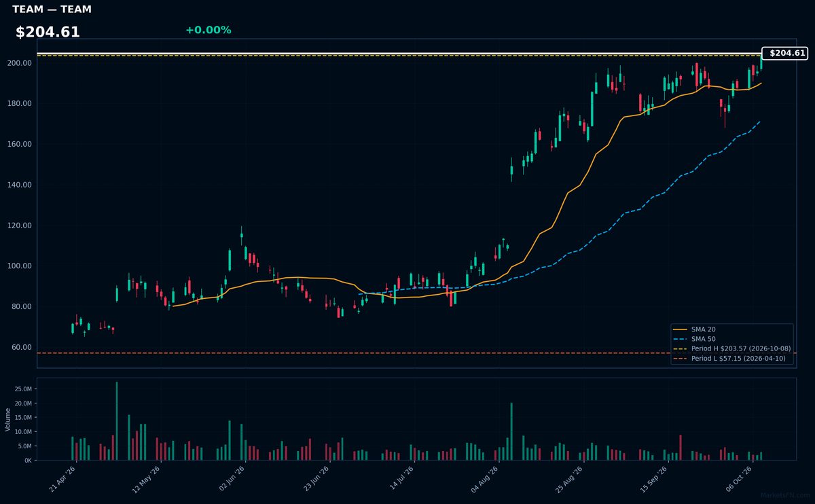The height and width of the screenshot is (504, 815).
Task: Select the 200.00 price axis label
Action: (x=20, y=63)
